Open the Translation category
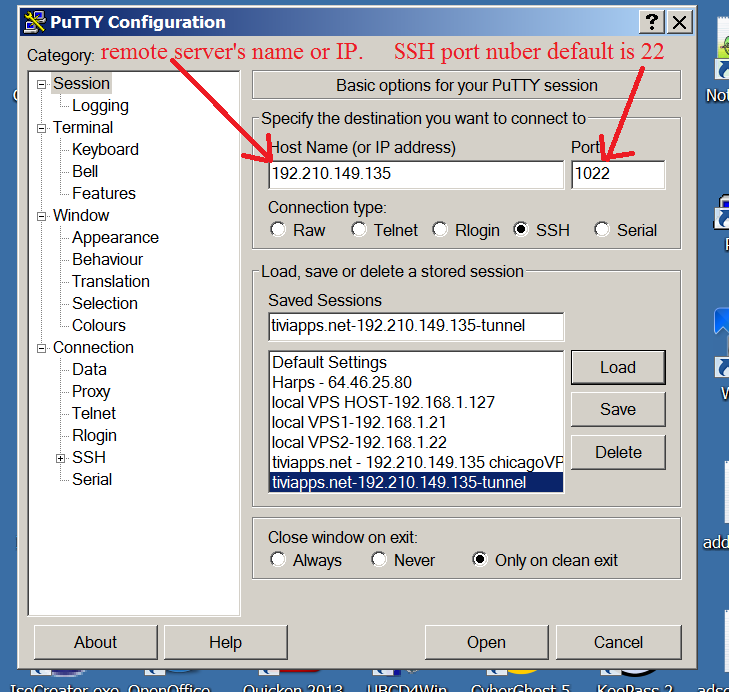 pos(111,282)
